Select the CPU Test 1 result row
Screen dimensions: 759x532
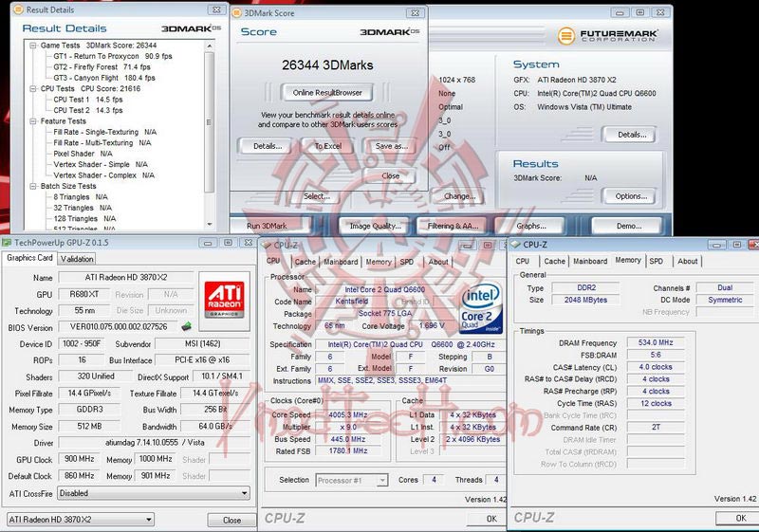tap(87, 100)
